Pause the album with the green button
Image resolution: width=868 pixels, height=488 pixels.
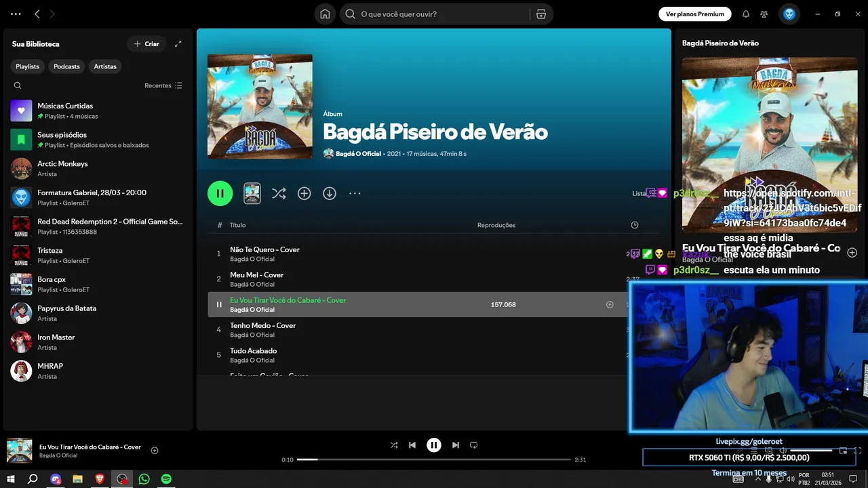(220, 193)
